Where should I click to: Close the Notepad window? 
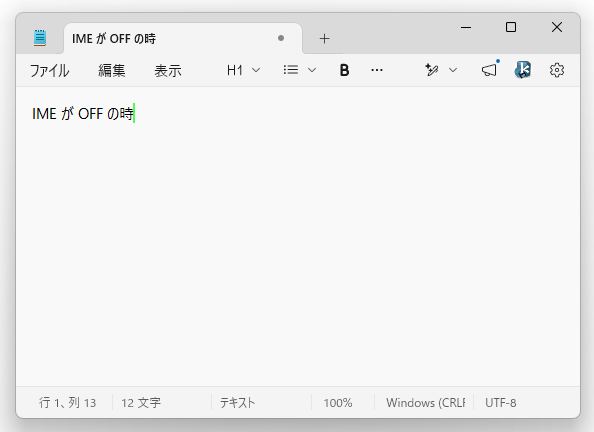pos(557,27)
